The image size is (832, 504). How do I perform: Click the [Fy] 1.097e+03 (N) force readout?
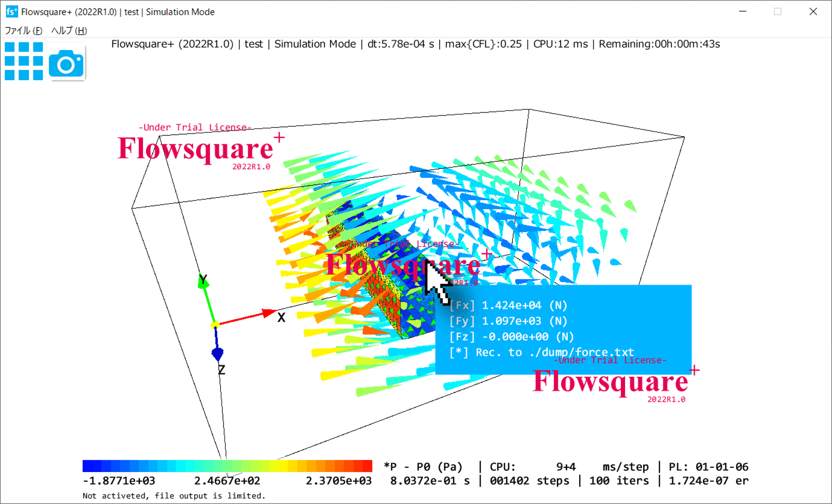click(x=508, y=321)
